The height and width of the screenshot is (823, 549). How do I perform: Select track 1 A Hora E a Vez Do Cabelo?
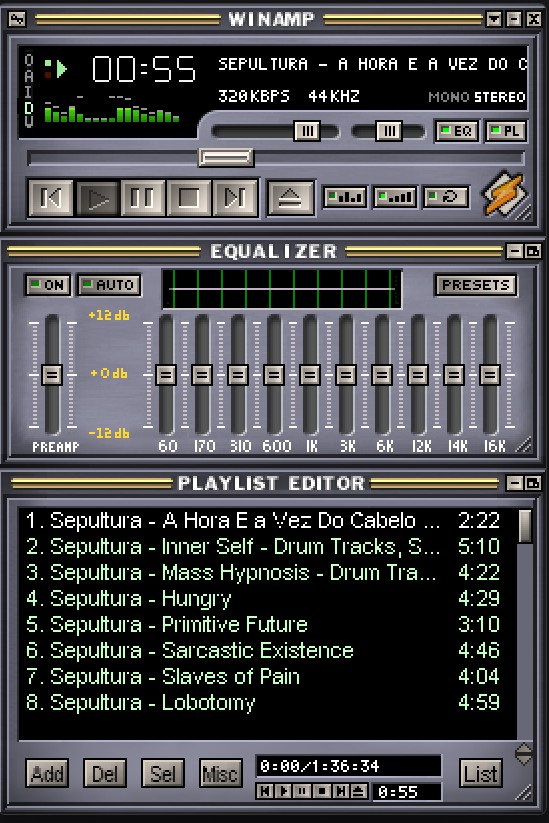[x=268, y=521]
